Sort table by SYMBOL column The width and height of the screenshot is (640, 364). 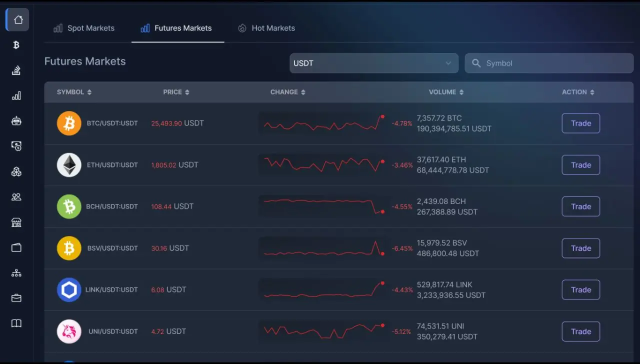pos(74,92)
